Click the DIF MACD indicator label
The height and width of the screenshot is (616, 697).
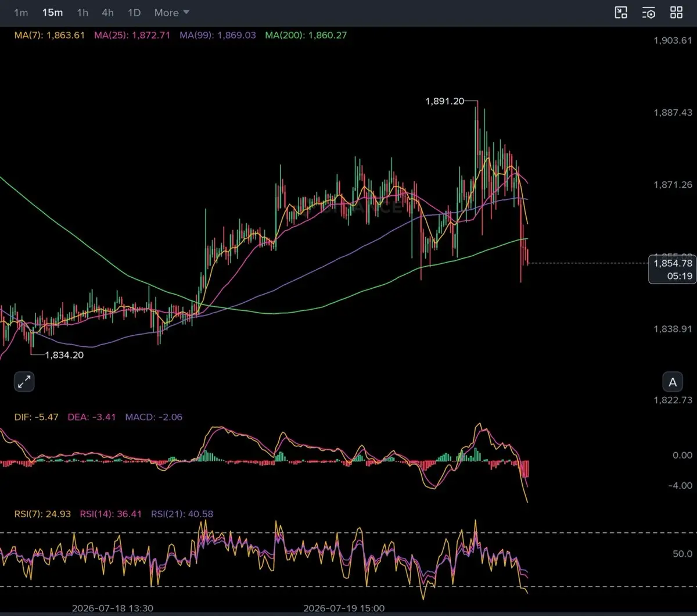pos(37,417)
